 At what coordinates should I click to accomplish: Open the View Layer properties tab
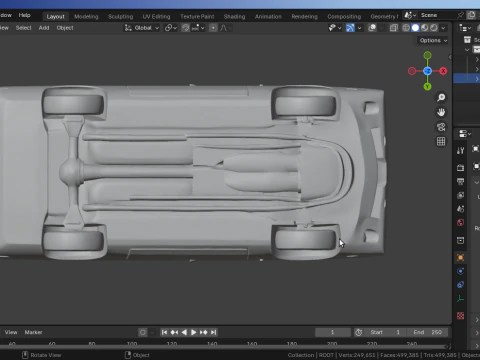[461, 195]
